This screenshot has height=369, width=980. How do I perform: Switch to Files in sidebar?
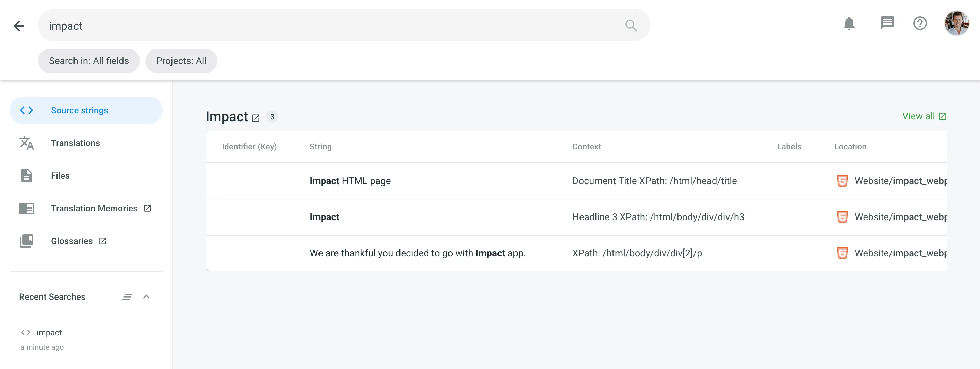[x=60, y=176]
